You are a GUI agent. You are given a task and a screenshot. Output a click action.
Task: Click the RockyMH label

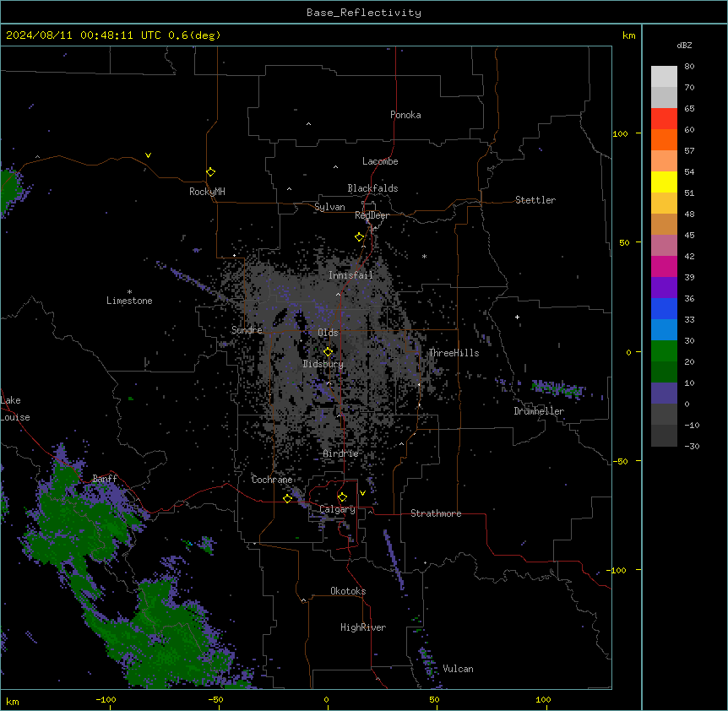pos(207,192)
